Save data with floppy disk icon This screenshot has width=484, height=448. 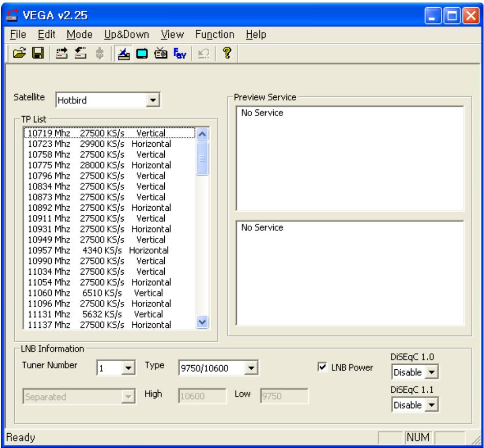pos(38,53)
